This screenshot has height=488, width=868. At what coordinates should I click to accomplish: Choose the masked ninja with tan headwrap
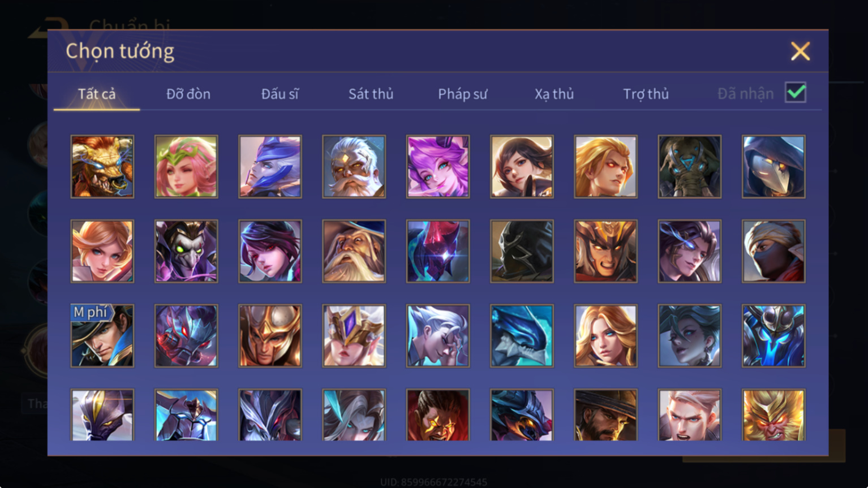pyautogui.click(x=774, y=251)
